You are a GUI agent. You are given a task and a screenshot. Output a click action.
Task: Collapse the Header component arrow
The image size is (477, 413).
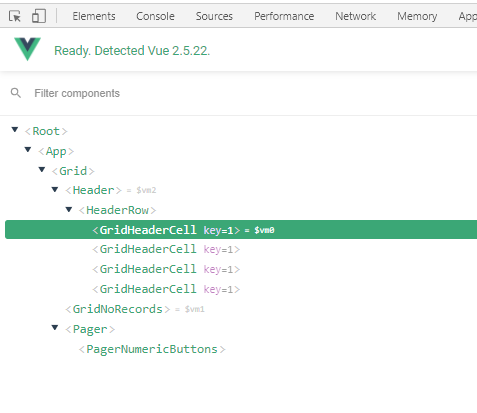coord(55,190)
